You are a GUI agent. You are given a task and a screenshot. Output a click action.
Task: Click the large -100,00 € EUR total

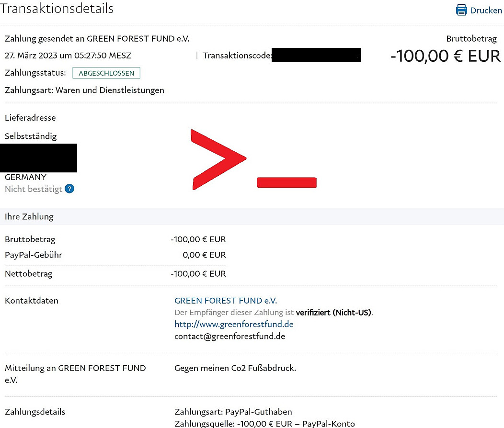click(446, 56)
